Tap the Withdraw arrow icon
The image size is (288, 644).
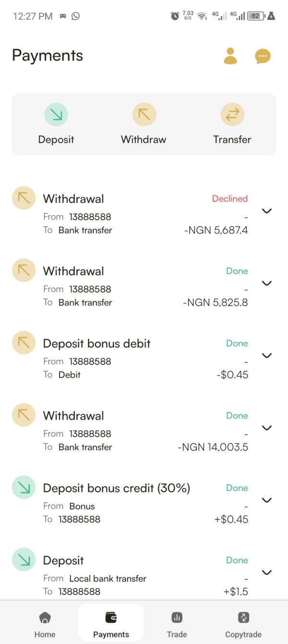tap(144, 115)
